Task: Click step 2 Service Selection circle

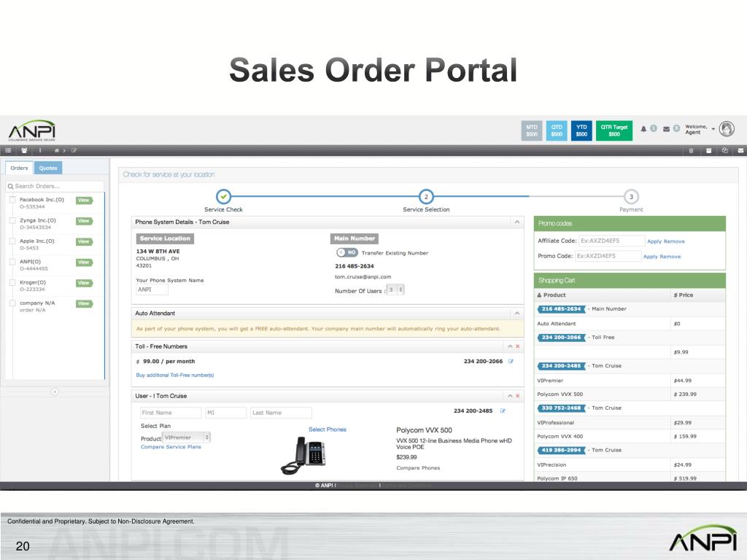Action: (426, 196)
